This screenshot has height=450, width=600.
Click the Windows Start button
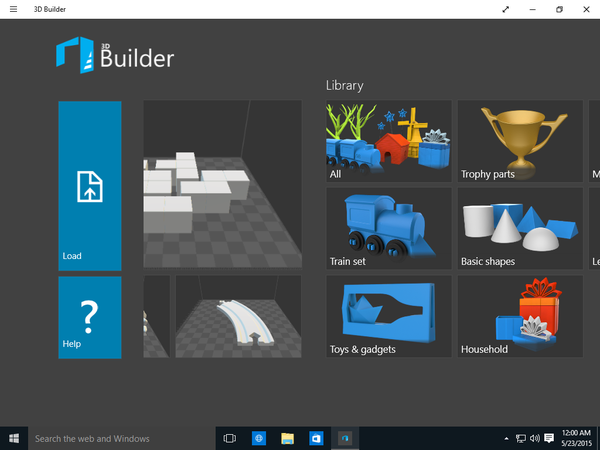[x=14, y=438]
